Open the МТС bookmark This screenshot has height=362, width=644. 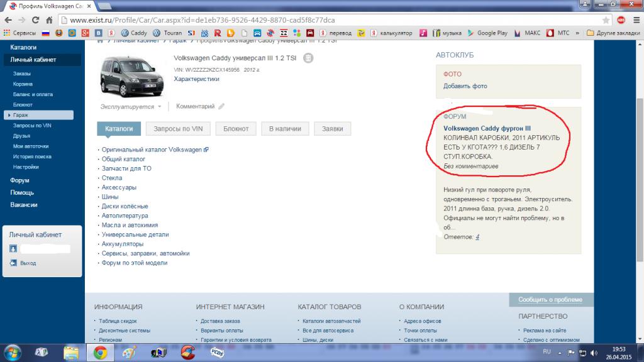(x=558, y=33)
